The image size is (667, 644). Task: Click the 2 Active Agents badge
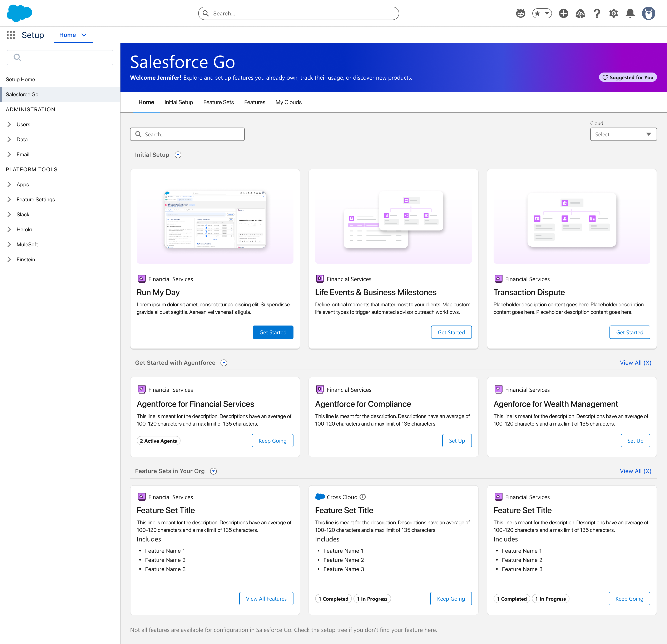159,441
